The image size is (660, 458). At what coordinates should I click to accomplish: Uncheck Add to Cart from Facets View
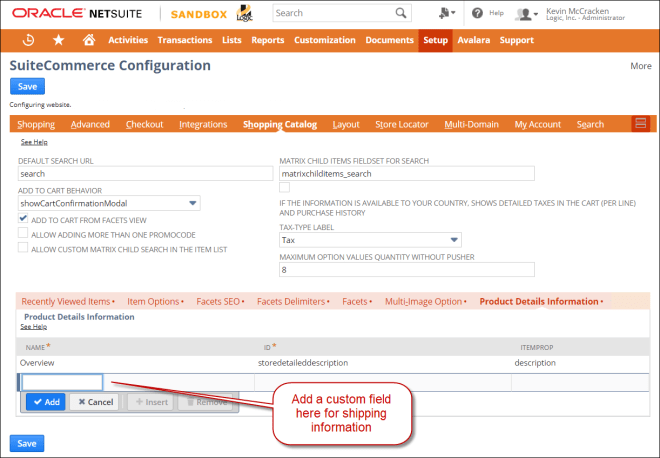[x=23, y=218]
